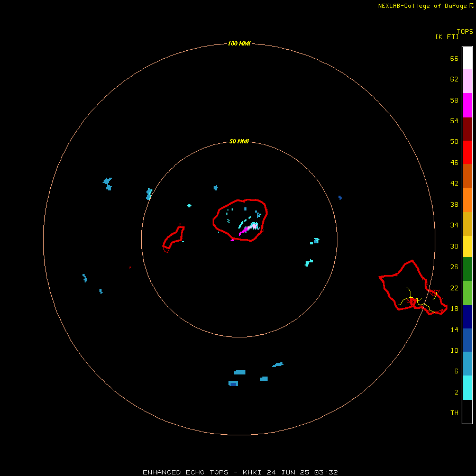476x476 pixels.
Task: Click the legend value 50
Action: (x=454, y=141)
